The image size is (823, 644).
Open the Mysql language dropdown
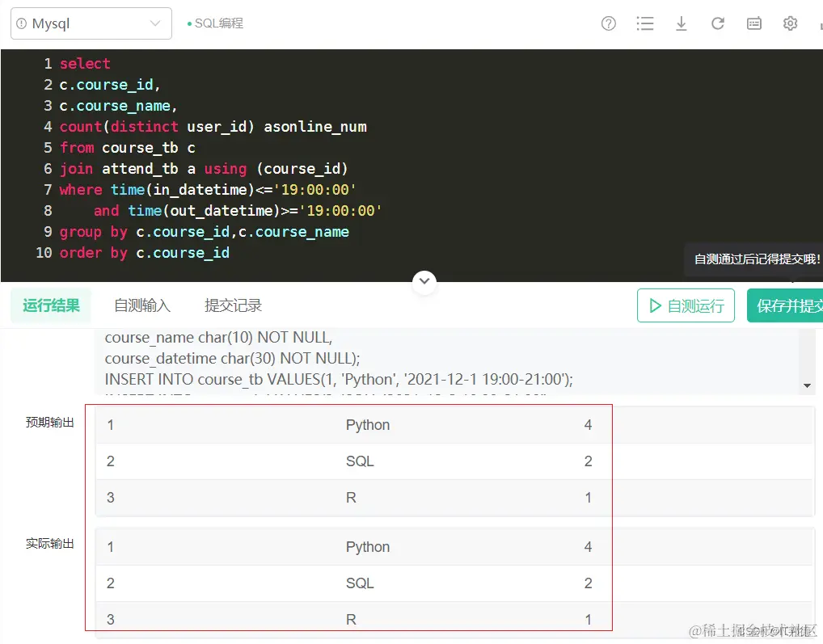click(91, 23)
